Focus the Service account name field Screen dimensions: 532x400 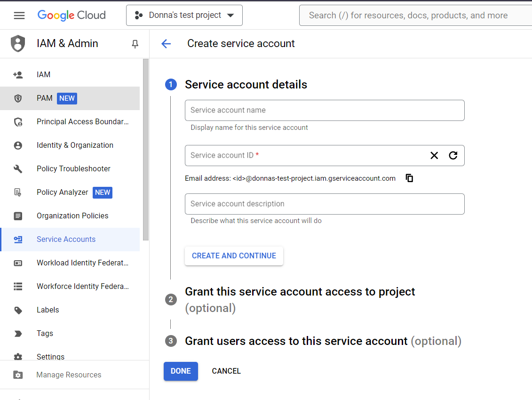pyautogui.click(x=325, y=111)
